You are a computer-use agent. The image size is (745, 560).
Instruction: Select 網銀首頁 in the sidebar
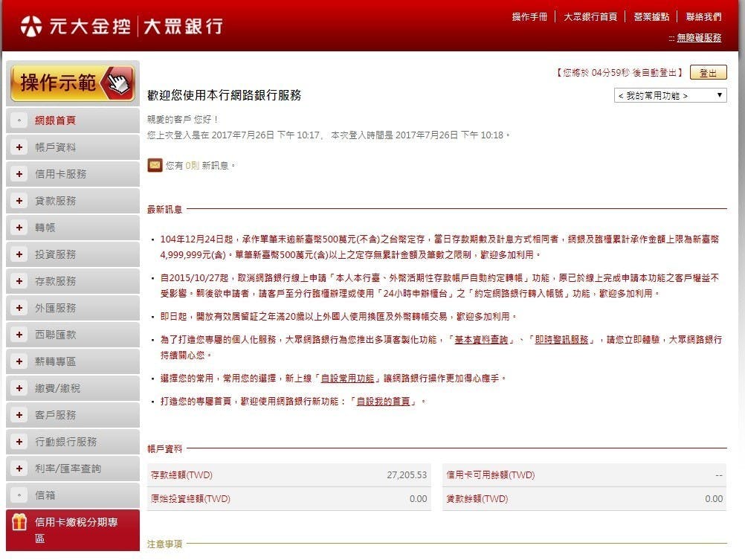(x=56, y=120)
